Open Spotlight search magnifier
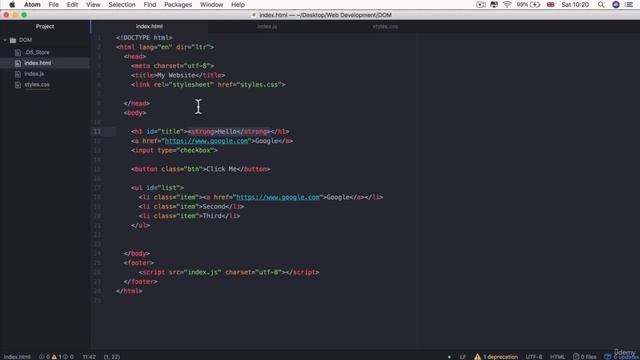Image resolution: width=640 pixels, height=360 pixels. 601,5
